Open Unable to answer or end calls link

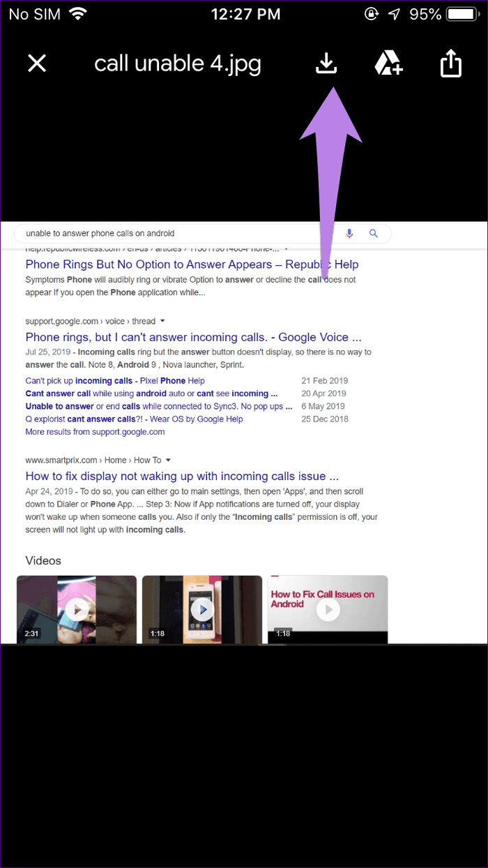click(159, 406)
